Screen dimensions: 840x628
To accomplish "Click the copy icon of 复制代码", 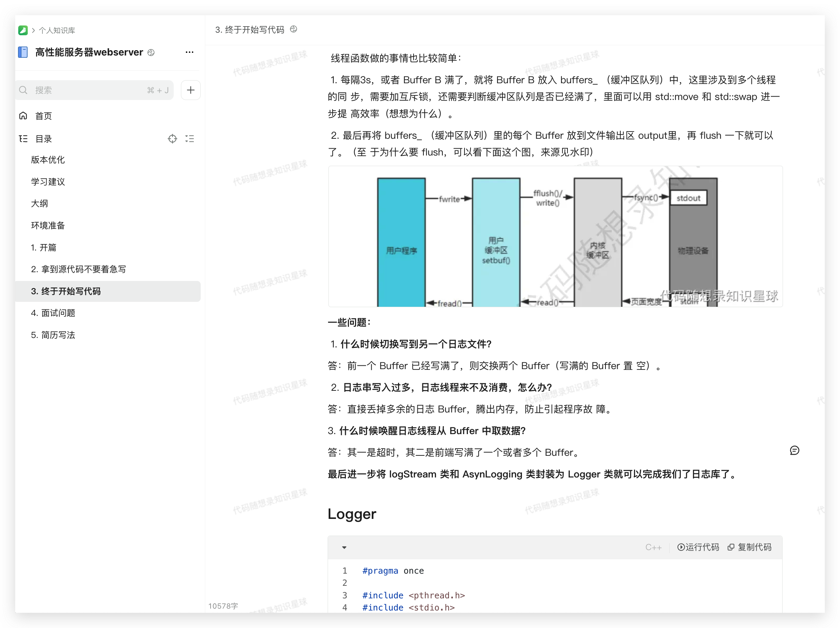I will [x=731, y=547].
